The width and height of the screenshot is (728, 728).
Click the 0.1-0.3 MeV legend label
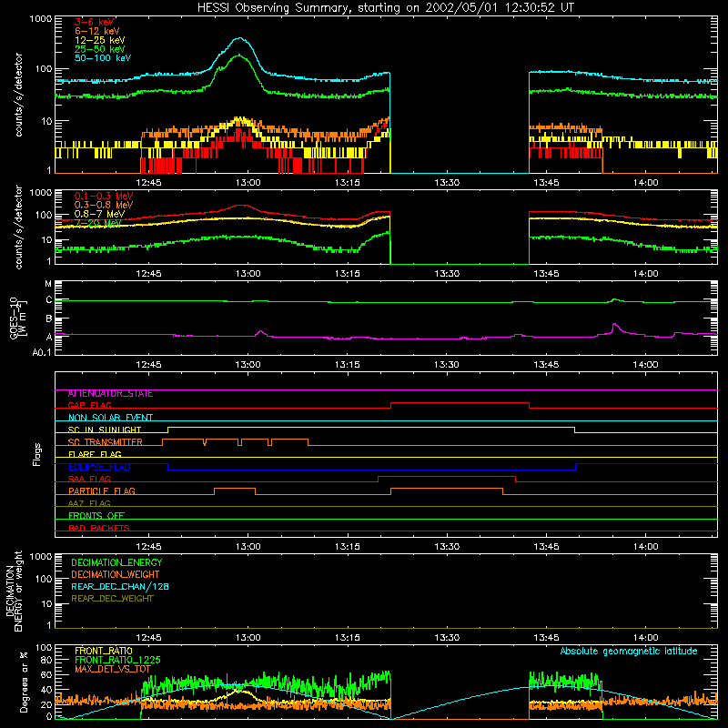[104, 196]
